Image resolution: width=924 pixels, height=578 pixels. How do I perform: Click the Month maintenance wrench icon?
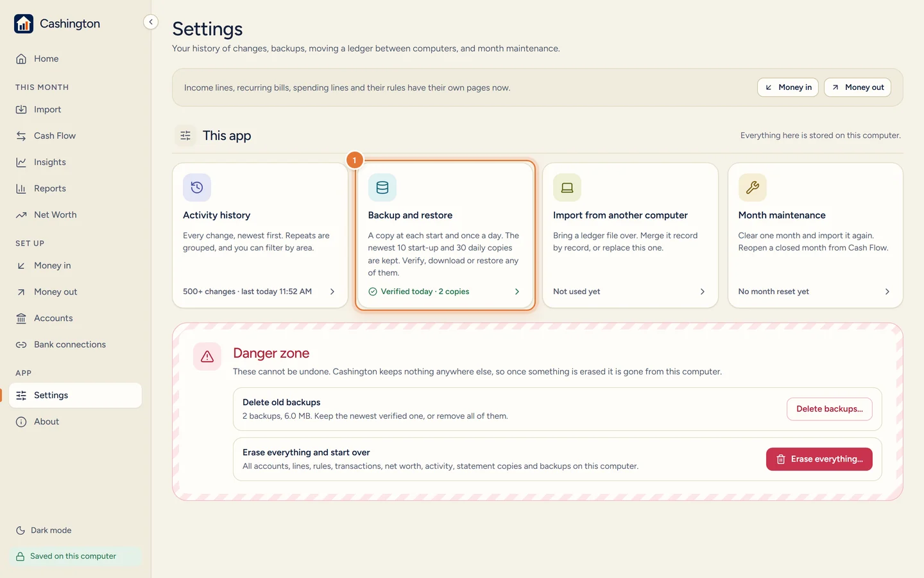tap(753, 188)
